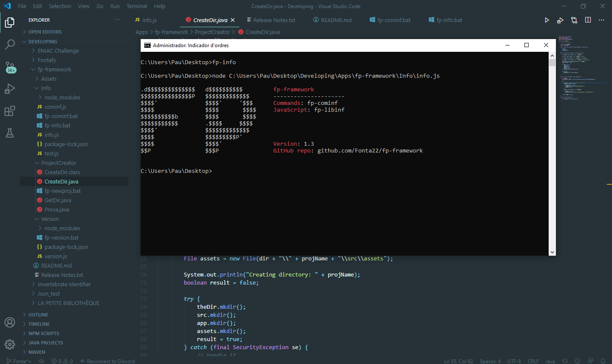Open errors and warnings counter in status bar
Screen dimensions: 612x364
[62, 361]
